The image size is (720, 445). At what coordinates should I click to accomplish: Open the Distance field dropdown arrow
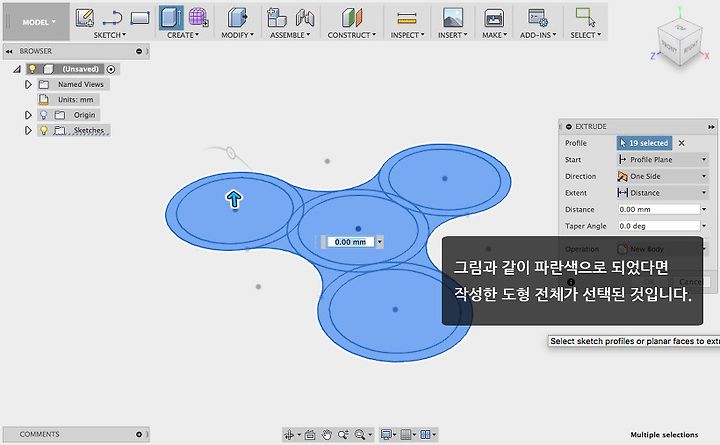tap(704, 209)
